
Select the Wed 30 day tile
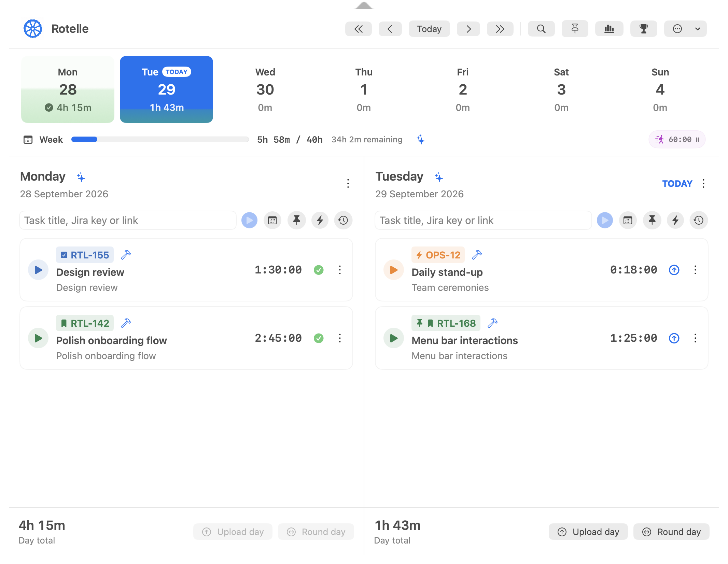tap(265, 89)
